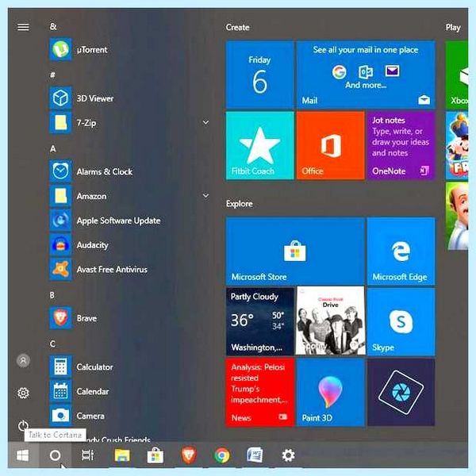The width and height of the screenshot is (476, 476).
Task: Open the News tile about Pelosi
Action: (x=260, y=392)
